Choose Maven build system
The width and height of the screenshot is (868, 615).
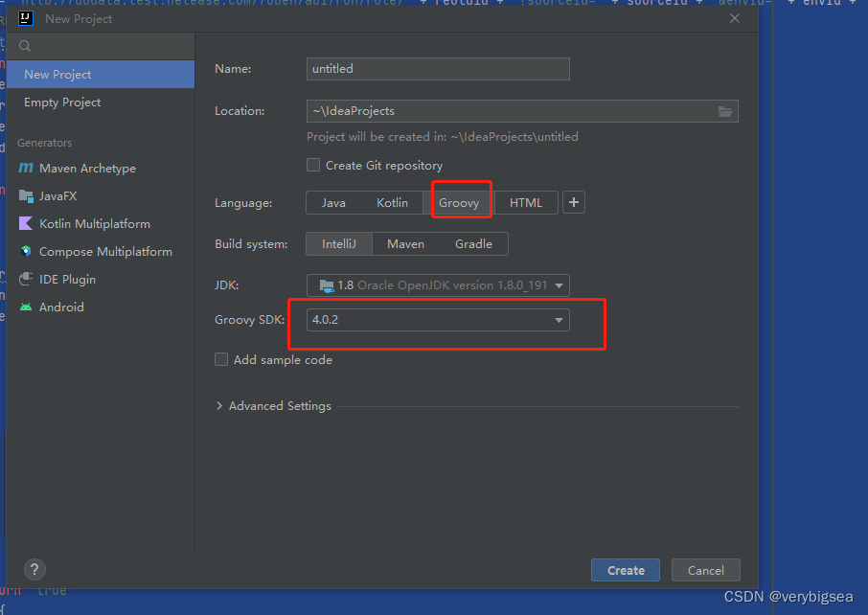coord(406,244)
